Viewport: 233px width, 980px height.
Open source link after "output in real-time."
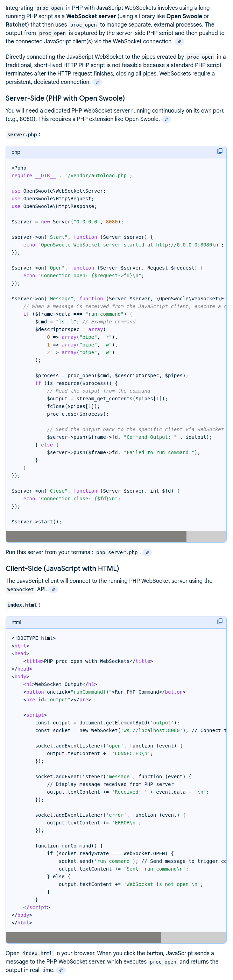tap(61, 970)
